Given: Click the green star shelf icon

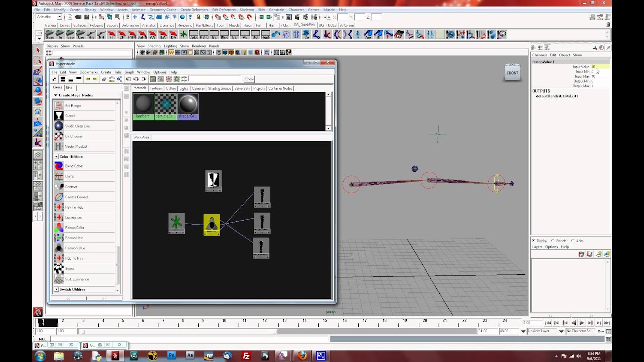Looking at the screenshot, I should click(x=184, y=35).
